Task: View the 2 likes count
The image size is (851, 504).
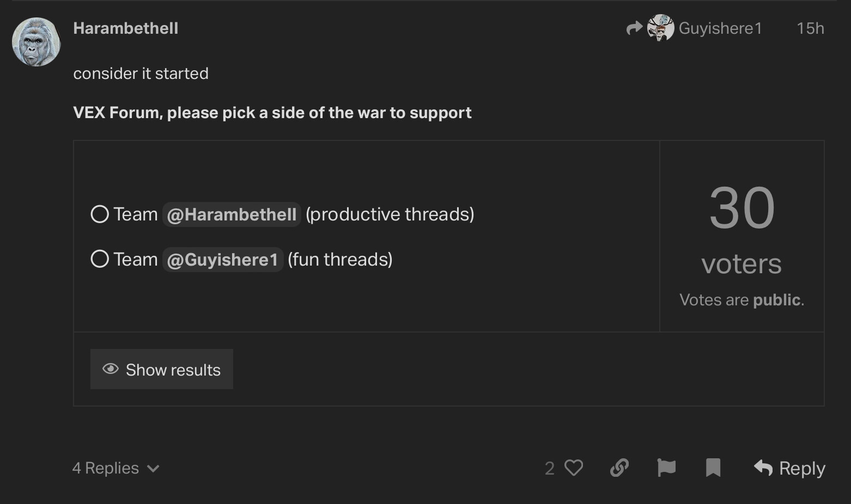Action: 550,468
